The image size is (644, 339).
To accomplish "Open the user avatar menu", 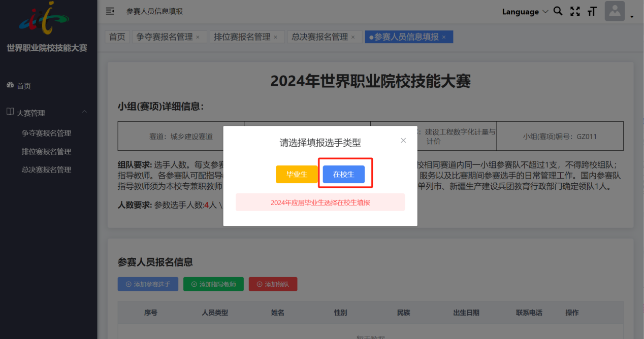I will click(x=615, y=11).
